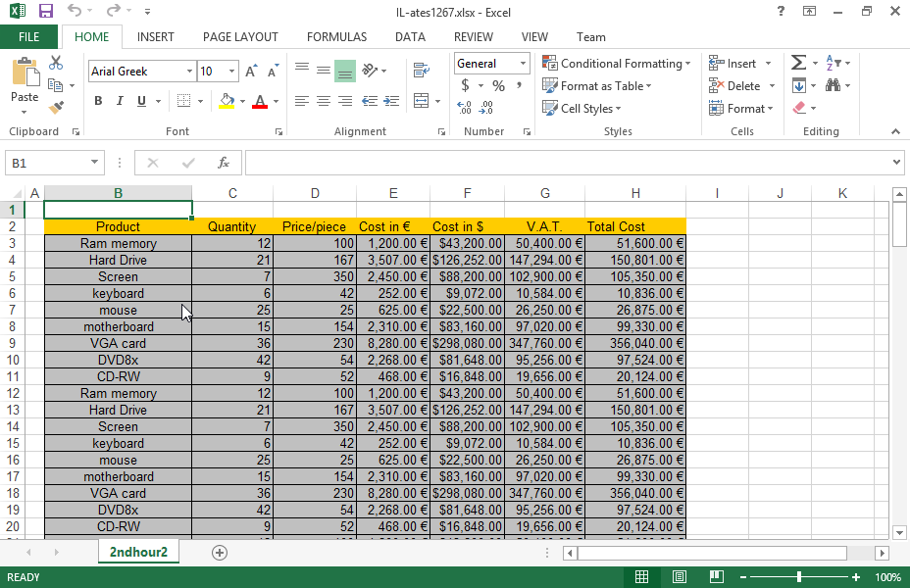Add a new sheet with the plus icon

(x=220, y=553)
